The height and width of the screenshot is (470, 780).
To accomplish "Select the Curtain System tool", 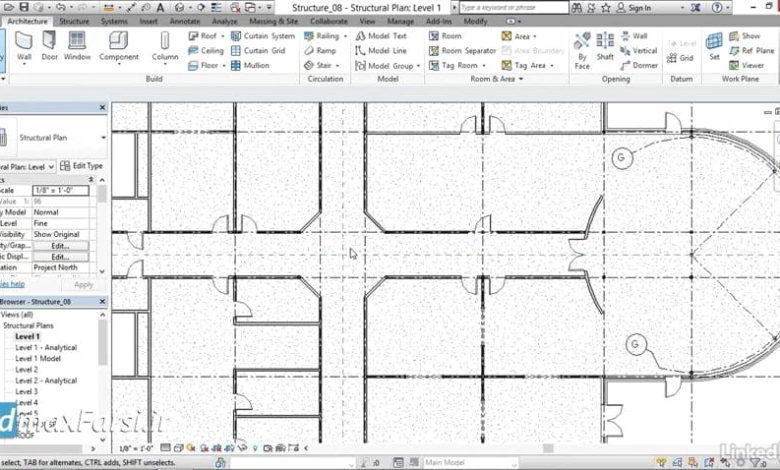I will [263, 36].
